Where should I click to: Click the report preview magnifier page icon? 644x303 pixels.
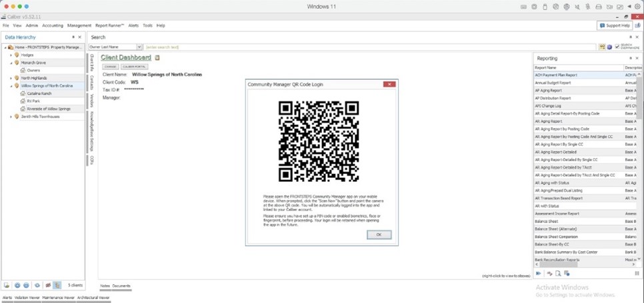(x=558, y=273)
